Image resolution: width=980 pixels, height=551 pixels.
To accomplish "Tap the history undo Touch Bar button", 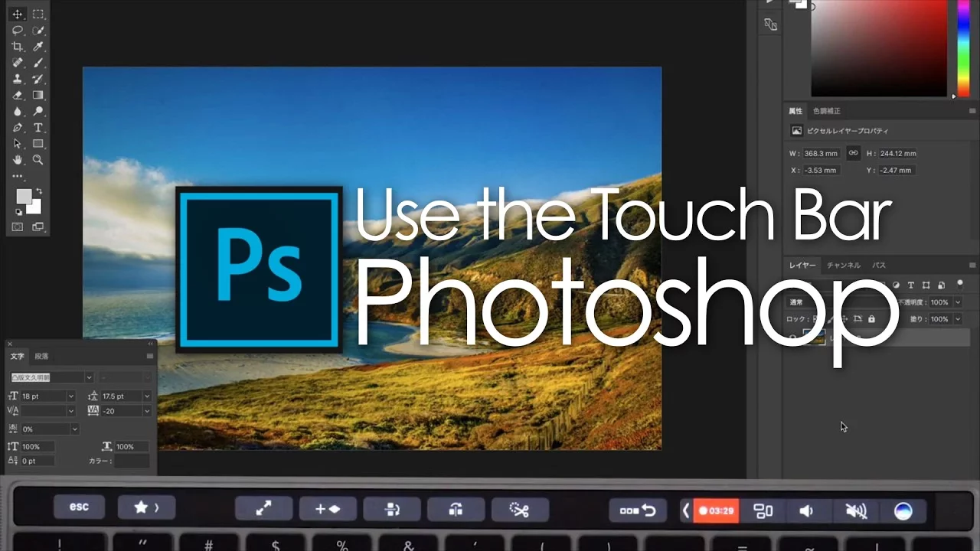I will tap(639, 510).
